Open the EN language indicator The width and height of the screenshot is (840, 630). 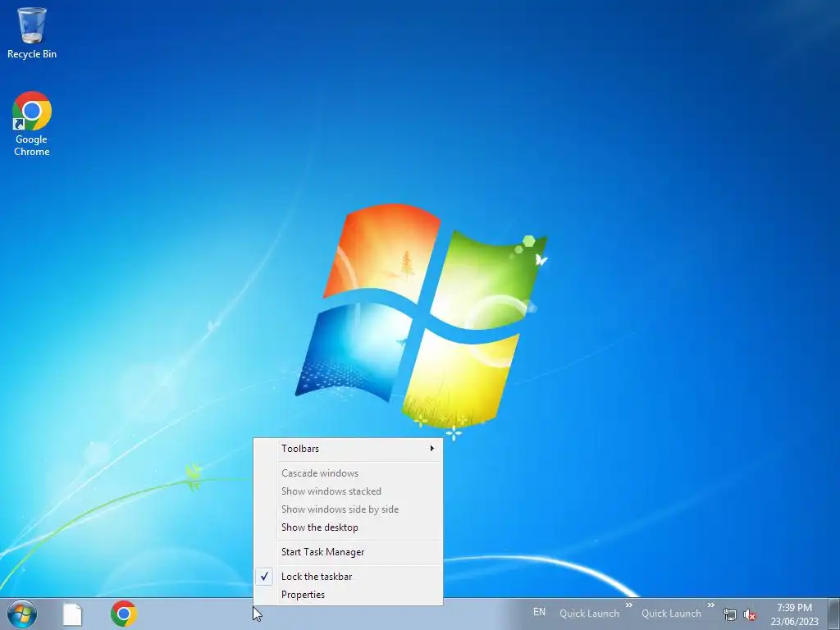coord(539,612)
